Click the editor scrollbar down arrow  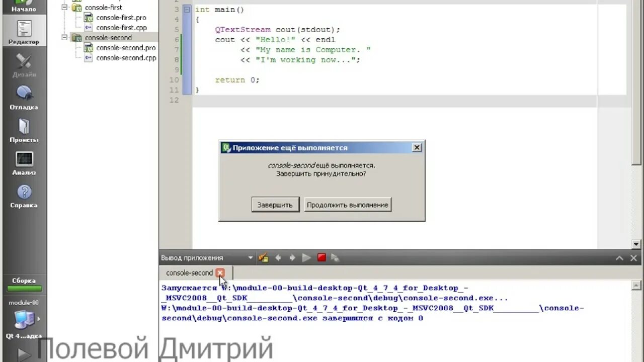pyautogui.click(x=637, y=244)
